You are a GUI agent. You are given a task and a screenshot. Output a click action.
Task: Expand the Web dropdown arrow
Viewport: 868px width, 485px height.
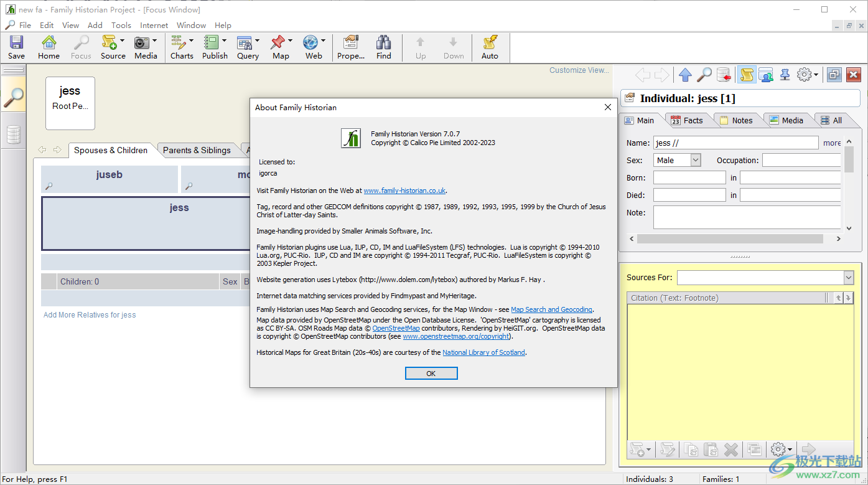point(323,41)
